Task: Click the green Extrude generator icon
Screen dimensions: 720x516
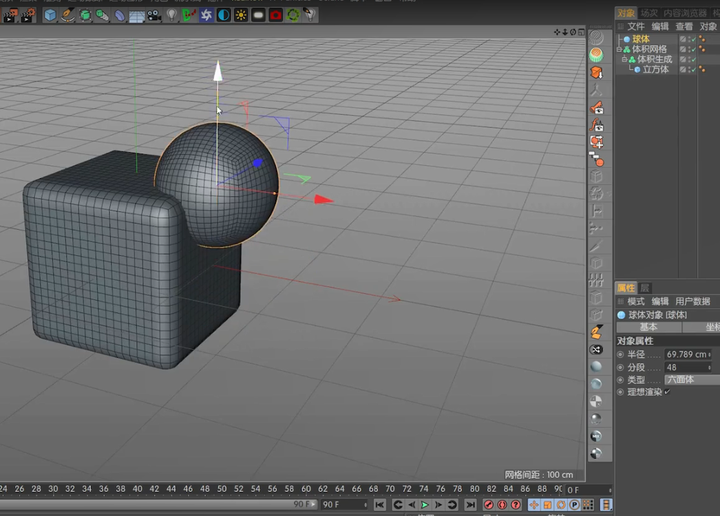Action: pyautogui.click(x=102, y=15)
